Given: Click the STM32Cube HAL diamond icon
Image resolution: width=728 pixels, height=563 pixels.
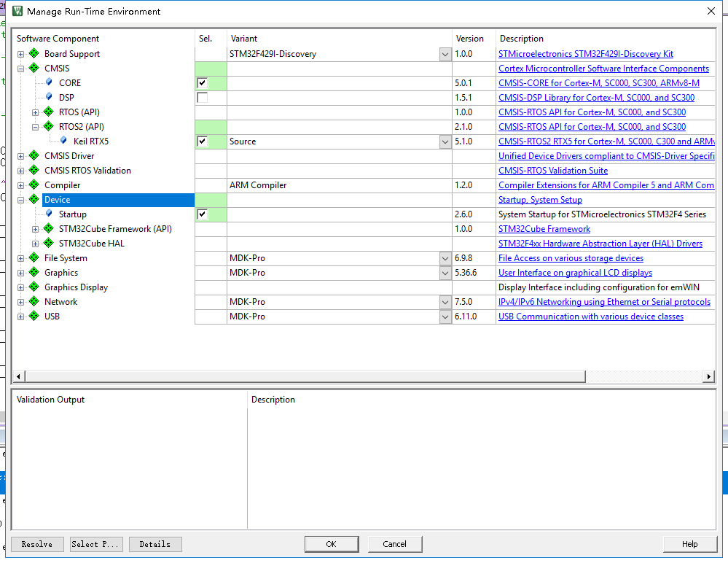Looking at the screenshot, I should coord(48,243).
